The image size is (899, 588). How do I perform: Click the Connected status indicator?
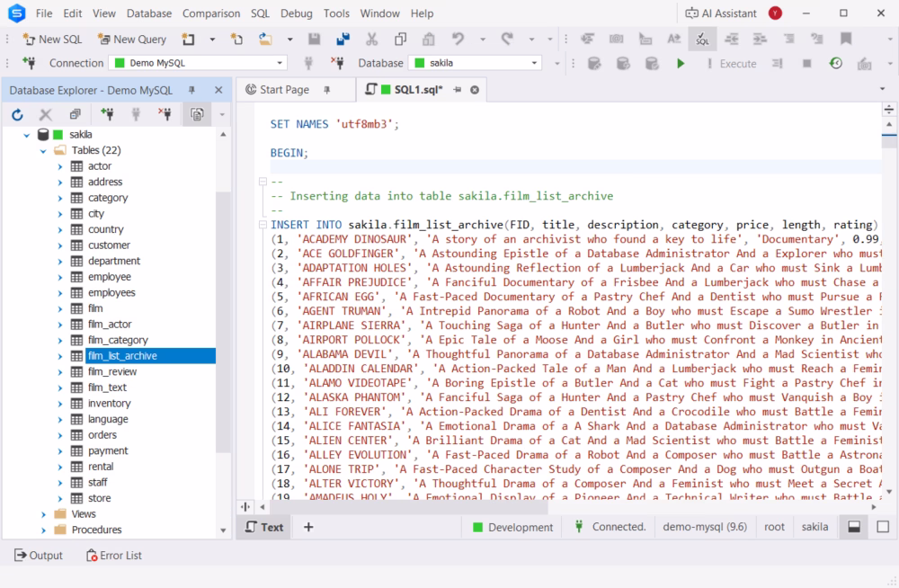[610, 527]
